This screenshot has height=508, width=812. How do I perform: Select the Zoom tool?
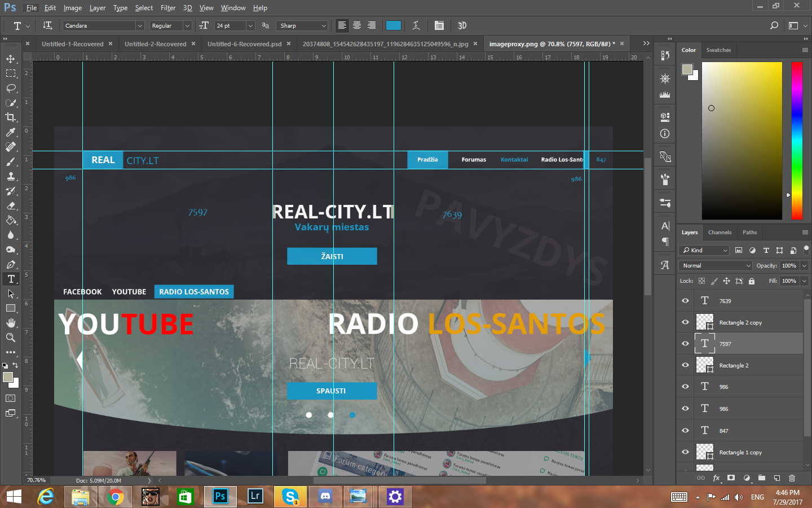point(11,338)
